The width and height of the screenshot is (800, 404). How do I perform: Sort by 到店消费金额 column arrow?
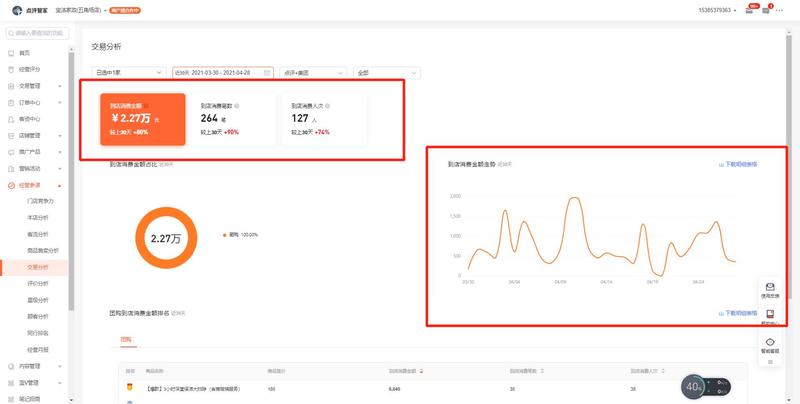423,369
